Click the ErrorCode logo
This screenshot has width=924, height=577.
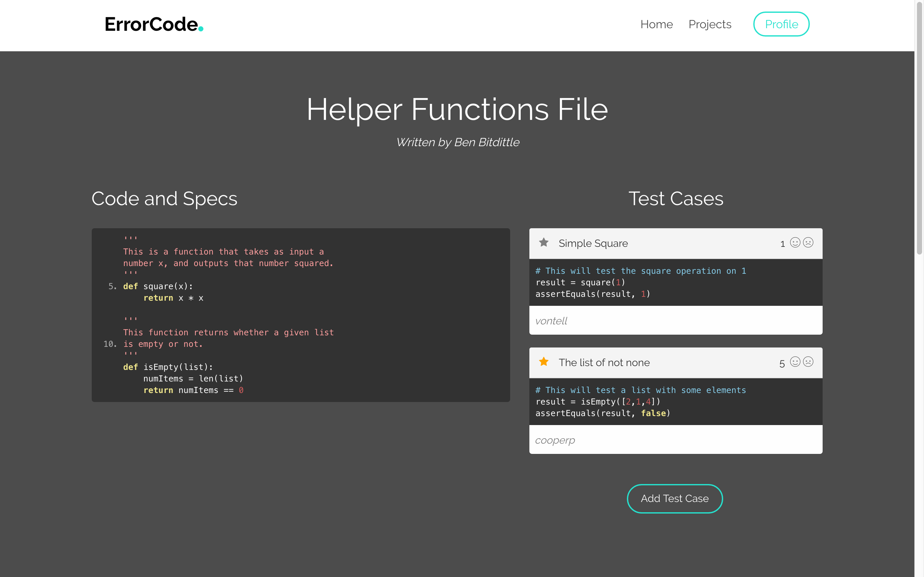pos(154,24)
